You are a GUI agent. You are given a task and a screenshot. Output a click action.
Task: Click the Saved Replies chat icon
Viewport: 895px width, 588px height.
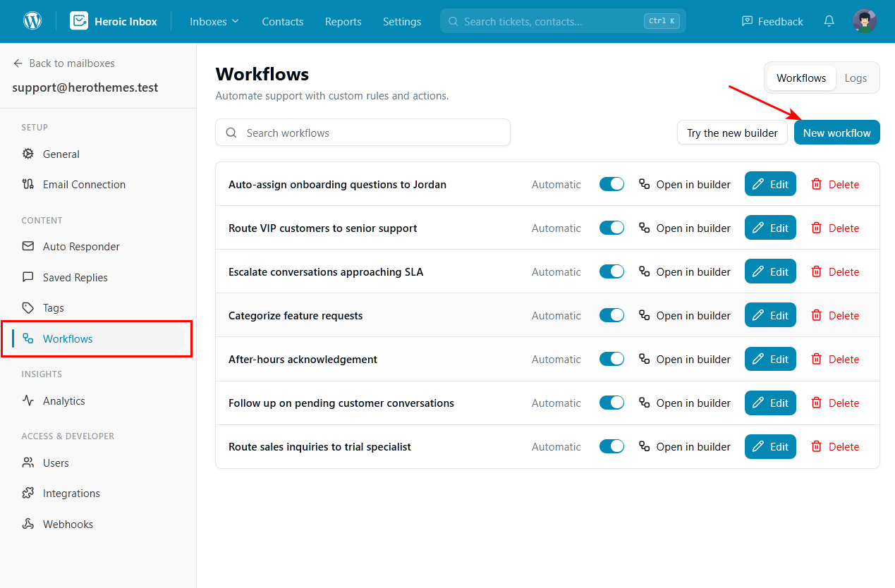tap(28, 278)
